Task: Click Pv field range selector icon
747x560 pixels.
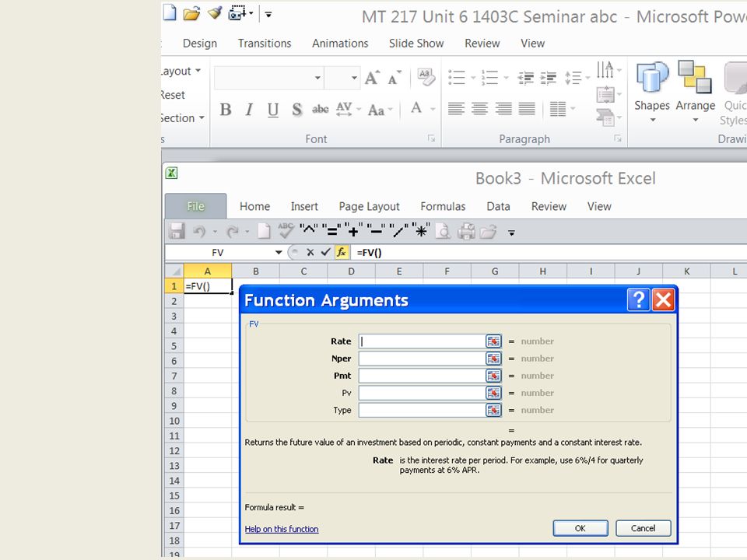Action: [493, 393]
